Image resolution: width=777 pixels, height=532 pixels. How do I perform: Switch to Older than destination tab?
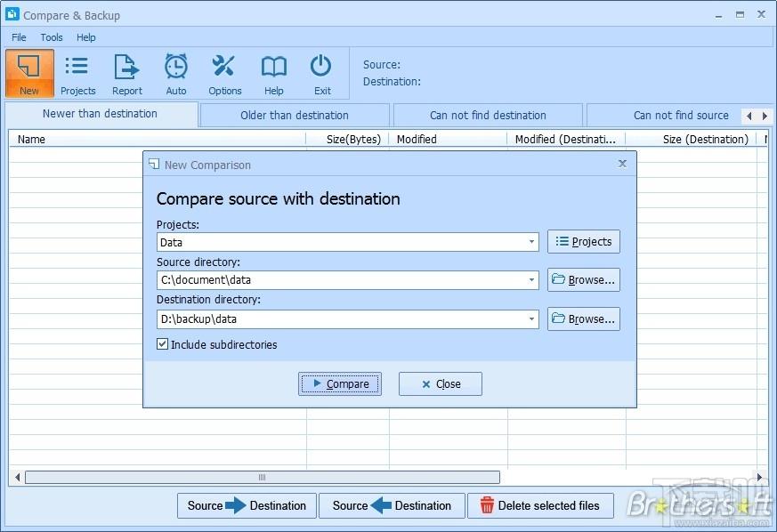tap(295, 116)
